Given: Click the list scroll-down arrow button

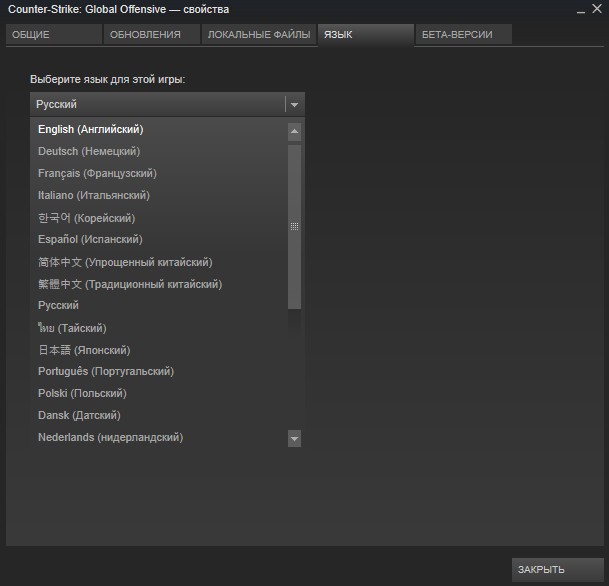Looking at the screenshot, I should click(294, 438).
